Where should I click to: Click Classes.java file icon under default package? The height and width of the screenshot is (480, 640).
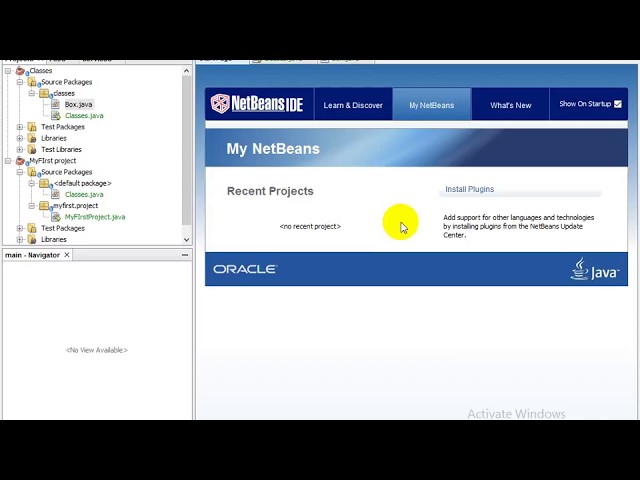(x=56, y=194)
